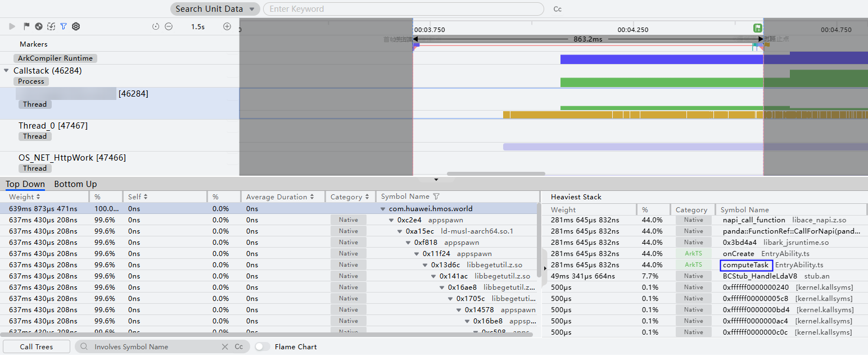Add a marker with the flag icon
Screen dimensions: 868x356
coord(26,26)
